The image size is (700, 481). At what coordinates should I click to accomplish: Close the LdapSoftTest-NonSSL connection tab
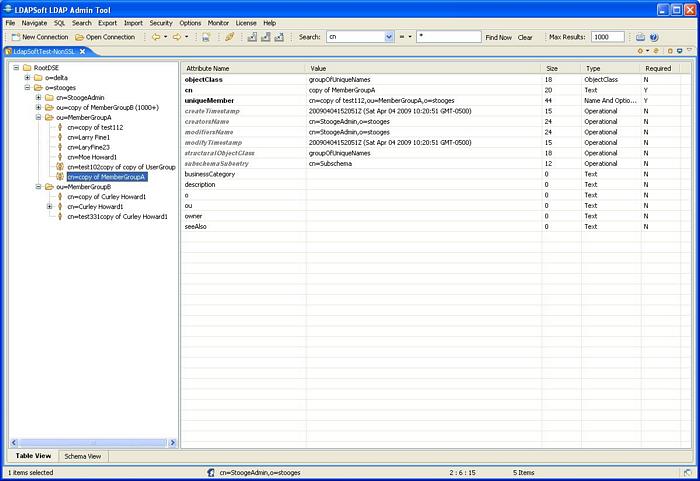(x=83, y=50)
